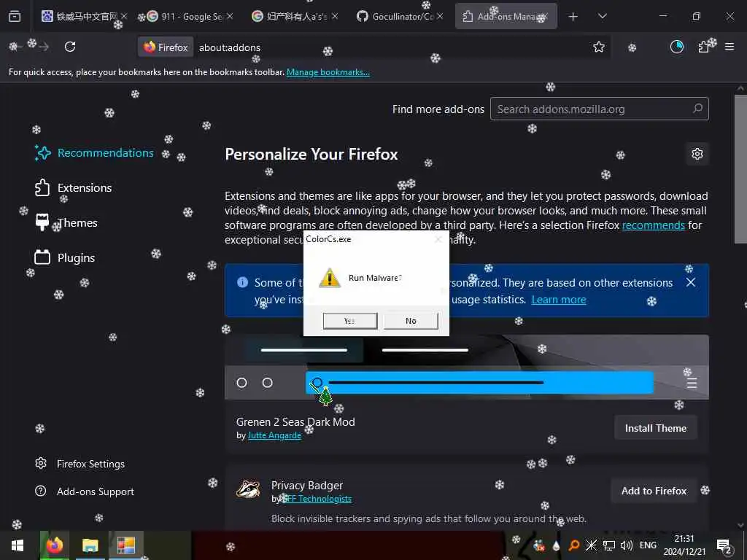This screenshot has width=747, height=560.
Task: Open the clock showing 21:31
Action: coord(684,545)
